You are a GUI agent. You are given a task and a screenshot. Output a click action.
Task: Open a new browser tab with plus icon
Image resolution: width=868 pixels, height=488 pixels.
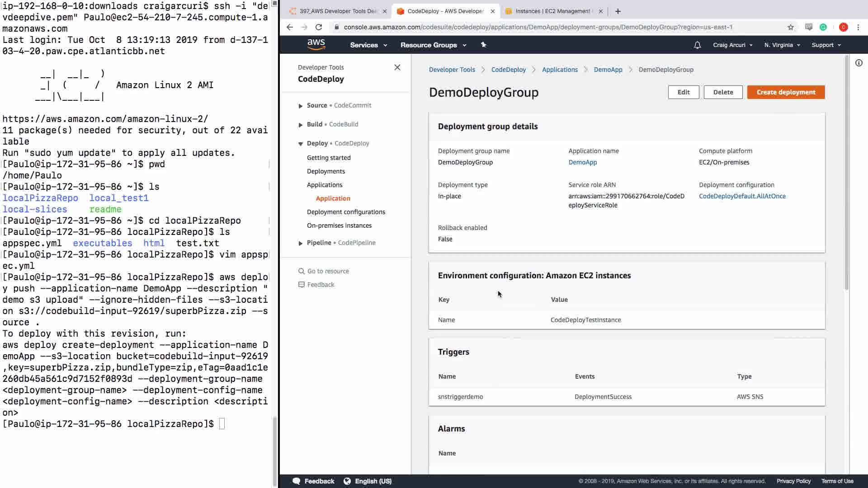pyautogui.click(x=618, y=11)
